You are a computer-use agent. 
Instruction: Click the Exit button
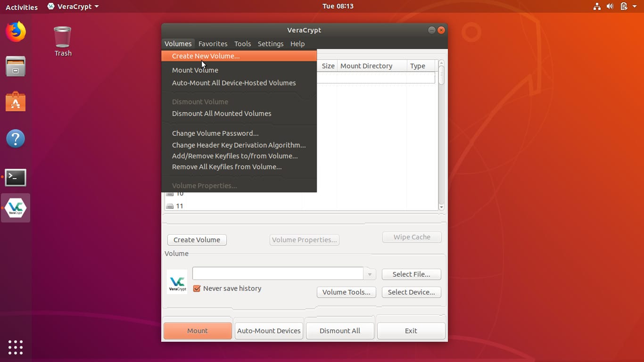tap(411, 330)
